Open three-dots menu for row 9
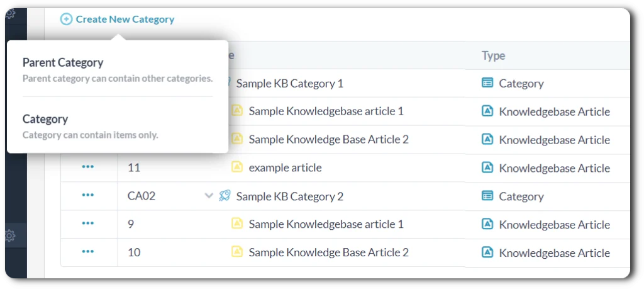 tap(87, 224)
